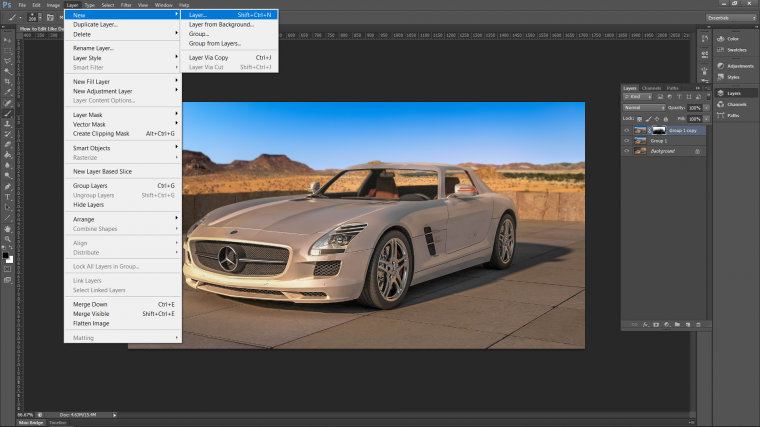Open the Fill slider dropdown arrow
The height and width of the screenshot is (427, 760).
click(707, 119)
